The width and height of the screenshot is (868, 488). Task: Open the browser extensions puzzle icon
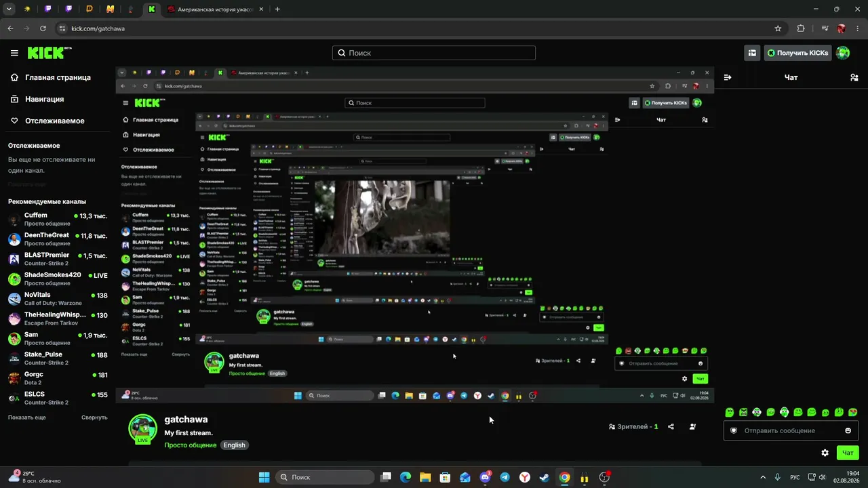(801, 28)
